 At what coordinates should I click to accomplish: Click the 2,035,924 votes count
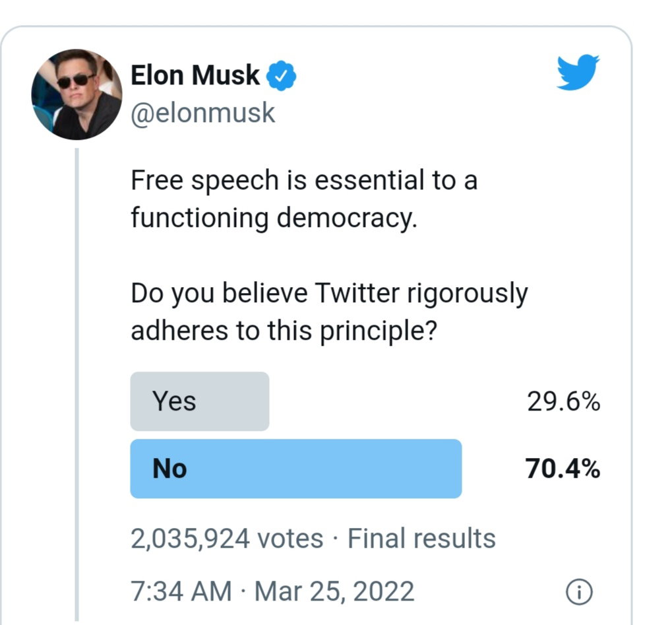pyautogui.click(x=227, y=539)
